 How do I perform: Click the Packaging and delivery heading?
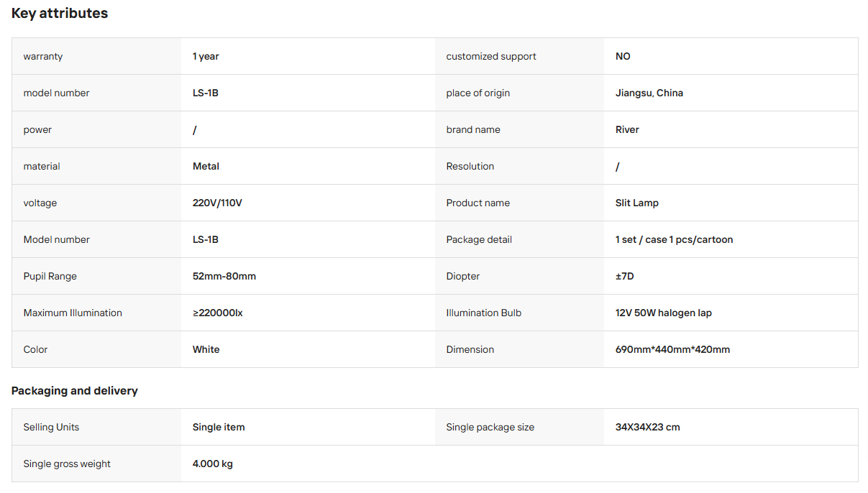point(75,391)
